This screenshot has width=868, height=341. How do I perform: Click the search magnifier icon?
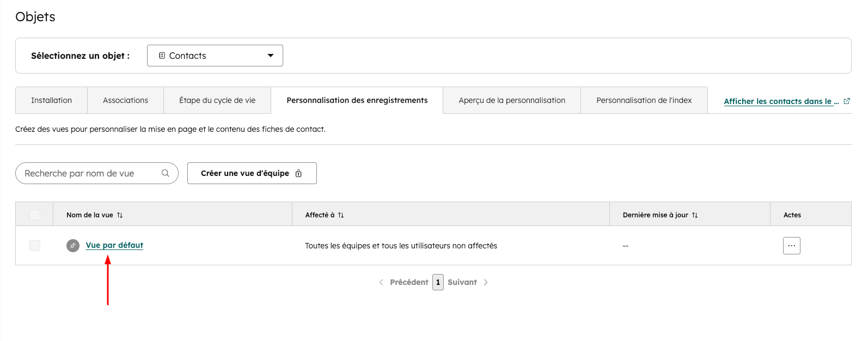coord(166,173)
